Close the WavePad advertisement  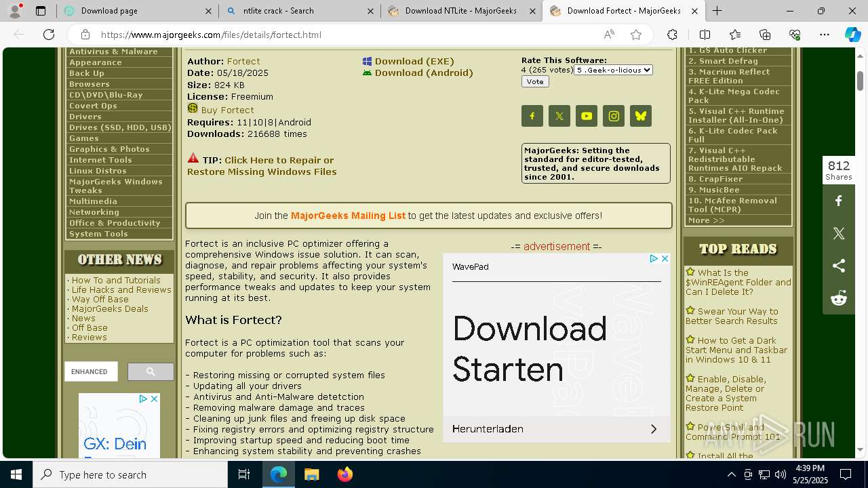[665, 259]
